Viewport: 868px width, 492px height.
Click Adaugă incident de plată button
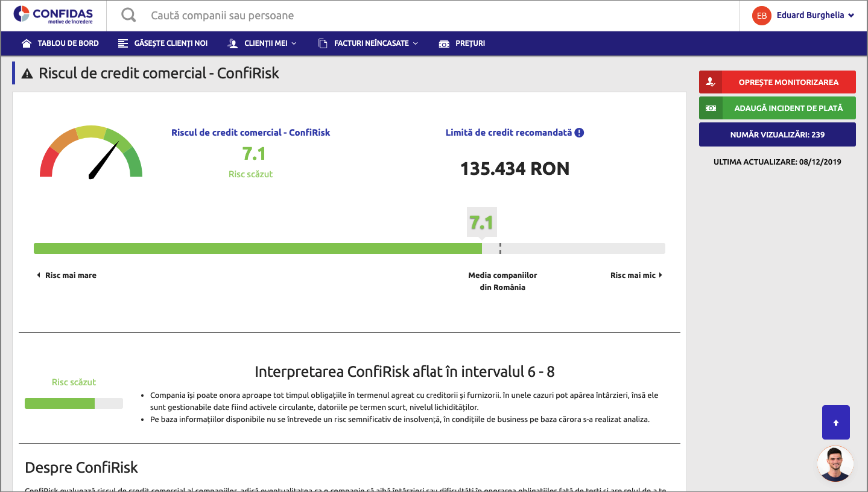[x=777, y=109]
